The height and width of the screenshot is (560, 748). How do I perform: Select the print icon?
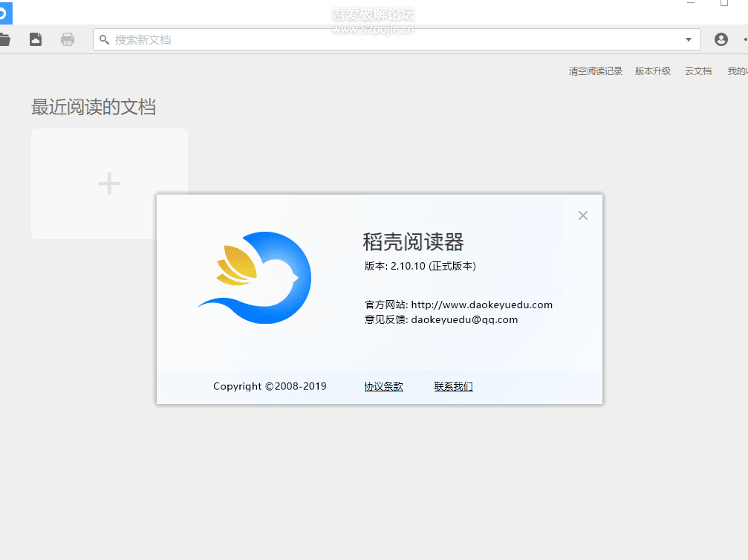tap(67, 39)
